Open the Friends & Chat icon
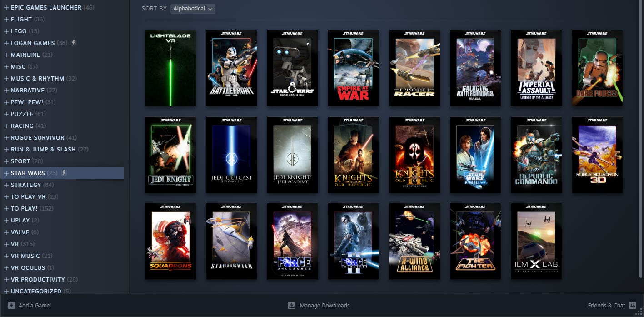 633,305
